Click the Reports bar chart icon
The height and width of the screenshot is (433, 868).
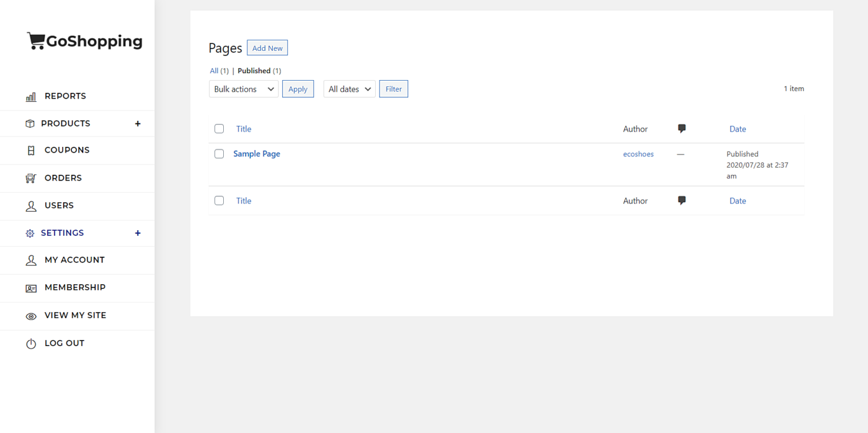click(x=31, y=97)
